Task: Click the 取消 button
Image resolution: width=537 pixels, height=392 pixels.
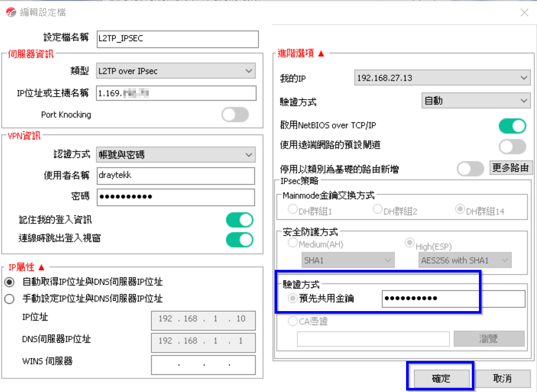Action: (502, 378)
